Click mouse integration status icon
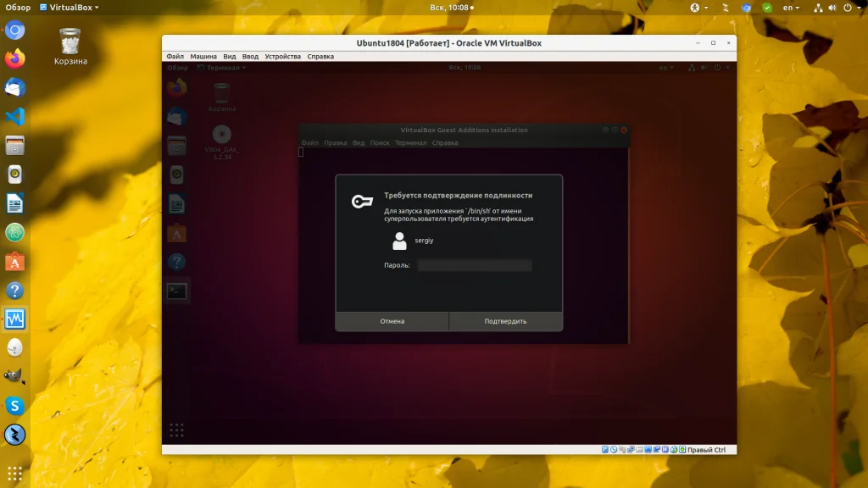 coord(674,450)
